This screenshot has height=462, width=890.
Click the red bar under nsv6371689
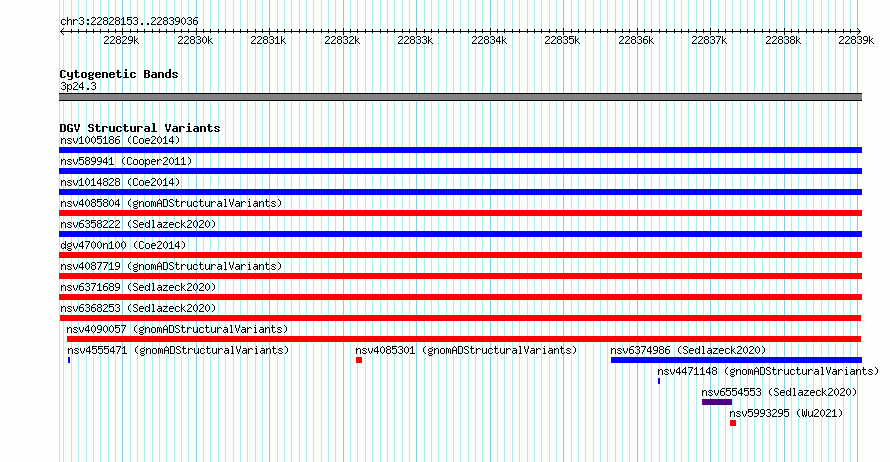click(x=460, y=297)
